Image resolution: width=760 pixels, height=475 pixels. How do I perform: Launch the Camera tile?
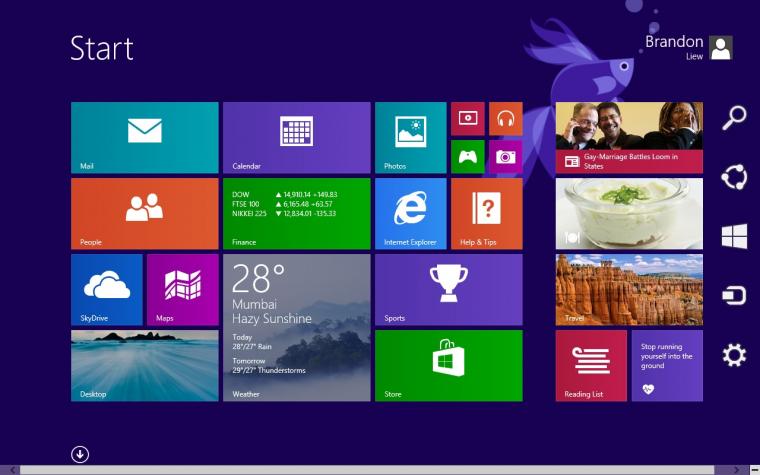tap(506, 157)
